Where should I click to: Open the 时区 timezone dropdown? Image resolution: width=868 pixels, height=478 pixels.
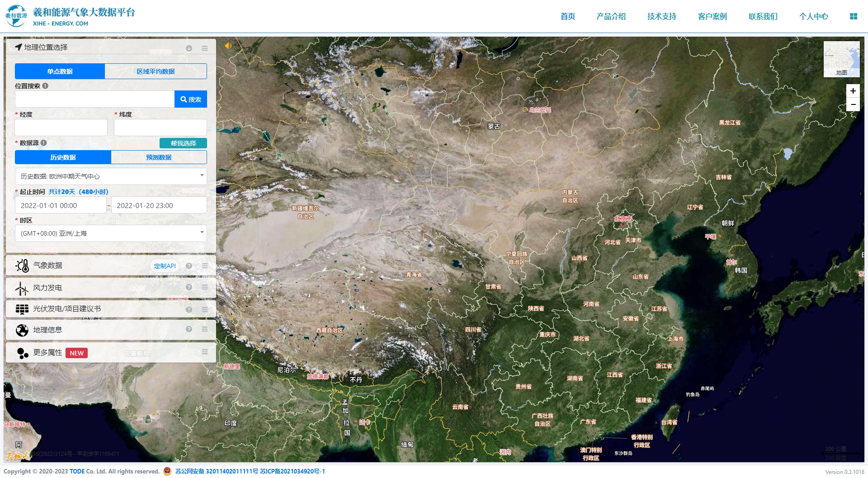coord(111,233)
